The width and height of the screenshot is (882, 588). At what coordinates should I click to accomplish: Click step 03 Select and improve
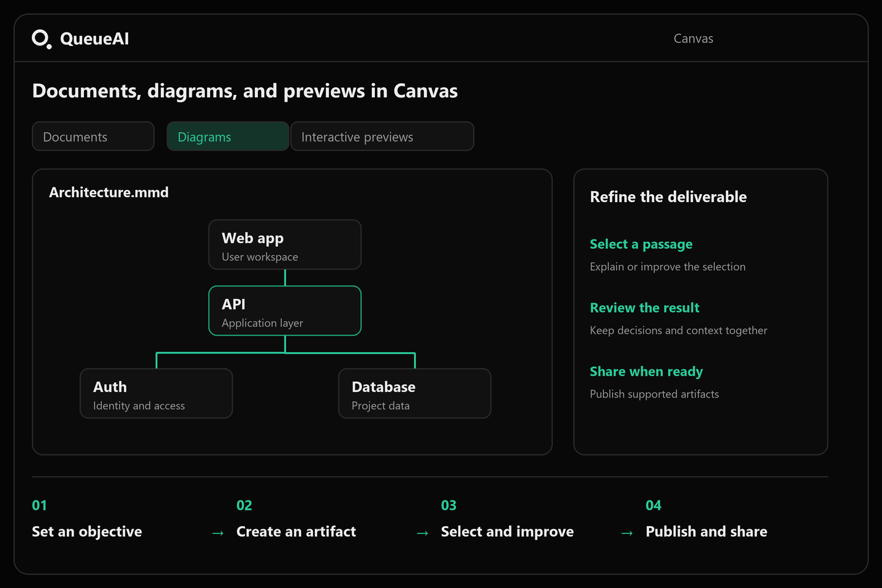(507, 519)
